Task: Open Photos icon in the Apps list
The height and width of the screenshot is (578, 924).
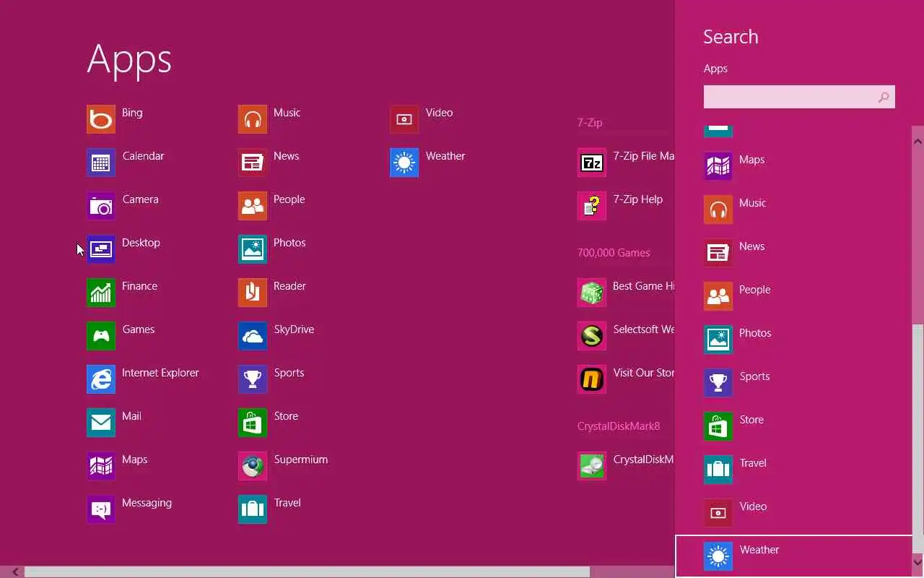Action: pos(253,249)
